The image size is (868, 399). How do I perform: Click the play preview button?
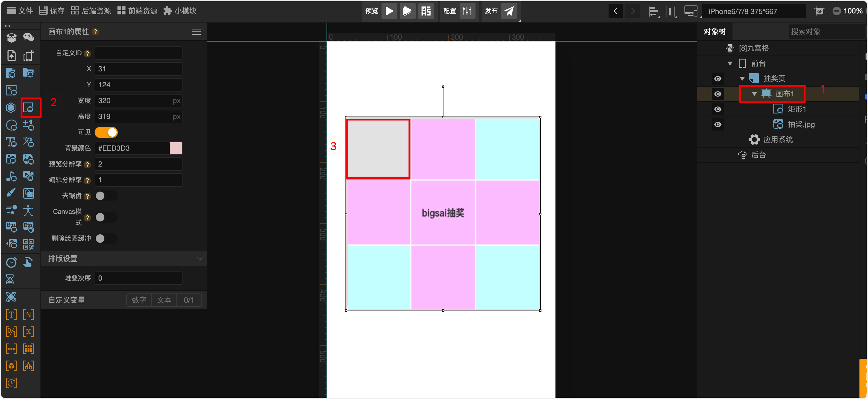click(x=389, y=11)
